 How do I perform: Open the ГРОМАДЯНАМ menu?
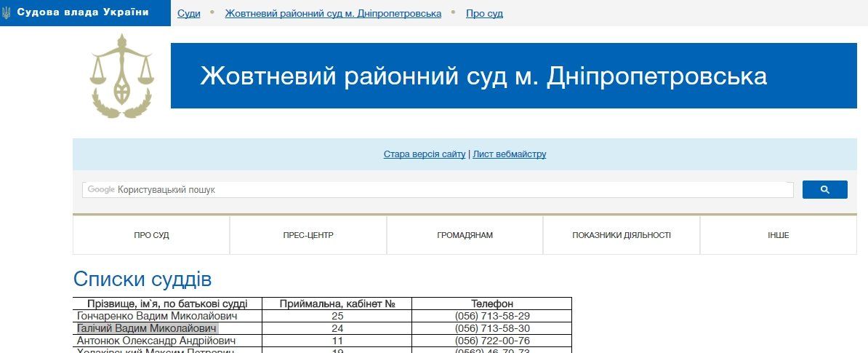(465, 235)
